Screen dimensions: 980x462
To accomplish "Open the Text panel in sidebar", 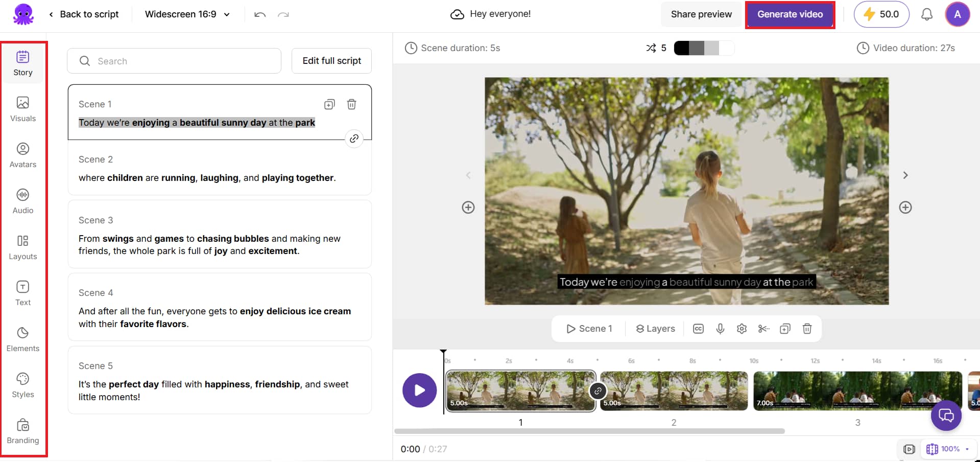I will (x=23, y=293).
